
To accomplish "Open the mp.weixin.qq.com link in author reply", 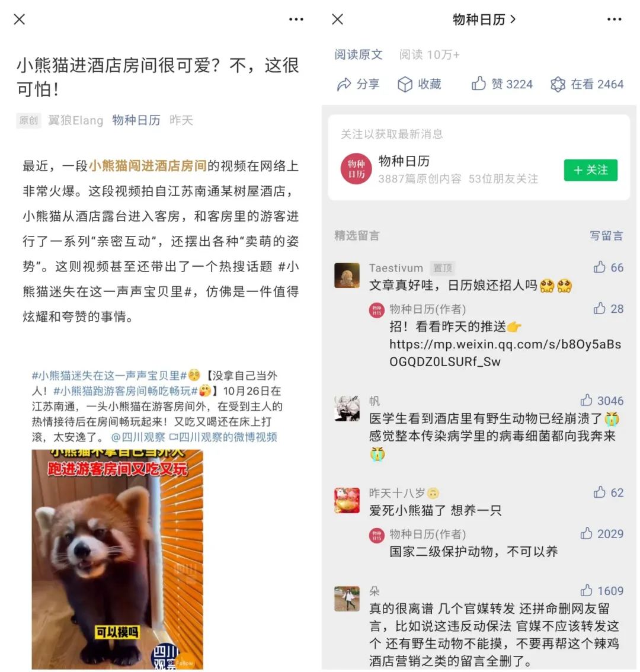I will [x=505, y=353].
